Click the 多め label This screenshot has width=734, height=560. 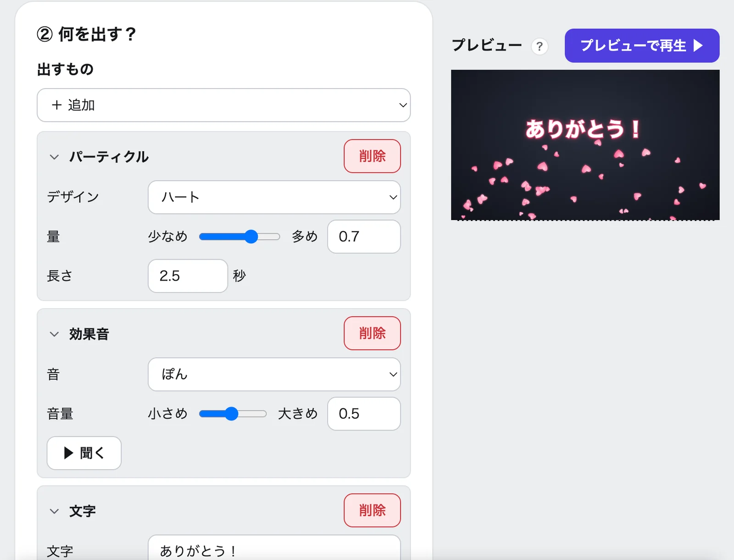click(305, 237)
